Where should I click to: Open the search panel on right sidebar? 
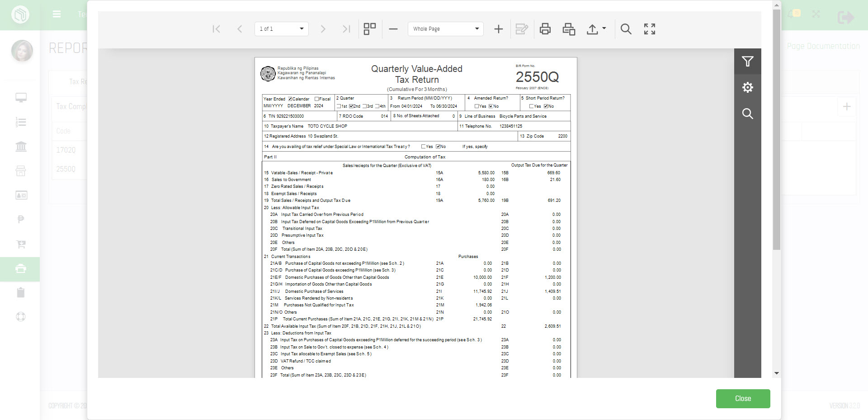coord(748,114)
